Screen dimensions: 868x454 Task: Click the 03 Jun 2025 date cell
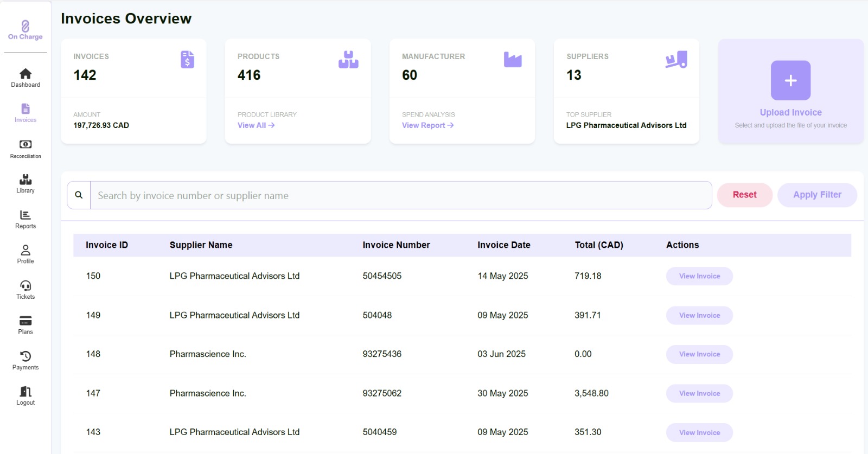pyautogui.click(x=502, y=354)
